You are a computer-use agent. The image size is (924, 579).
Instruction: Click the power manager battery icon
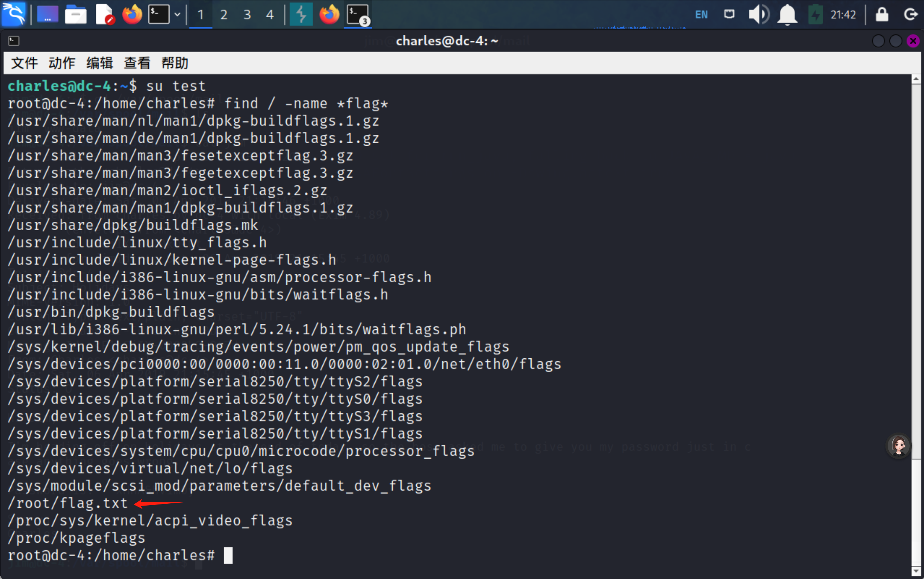(x=815, y=15)
